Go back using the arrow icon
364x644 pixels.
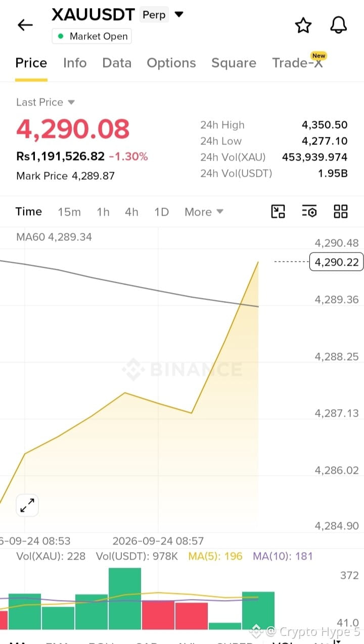pos(25,25)
